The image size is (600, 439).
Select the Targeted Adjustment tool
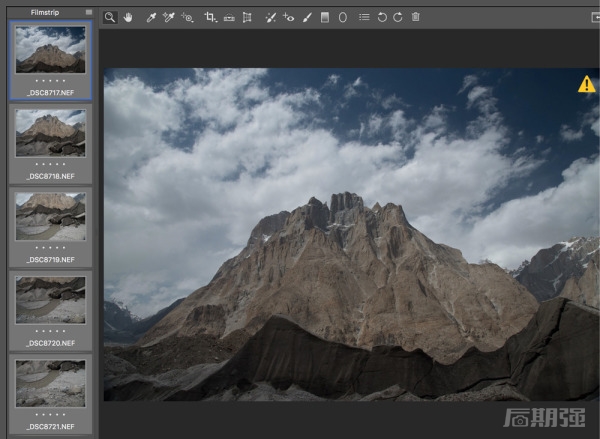(187, 17)
